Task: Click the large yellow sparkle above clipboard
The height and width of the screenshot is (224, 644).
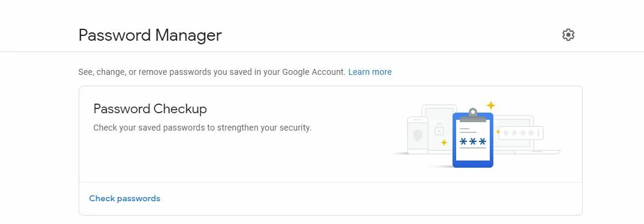Action: (x=490, y=105)
